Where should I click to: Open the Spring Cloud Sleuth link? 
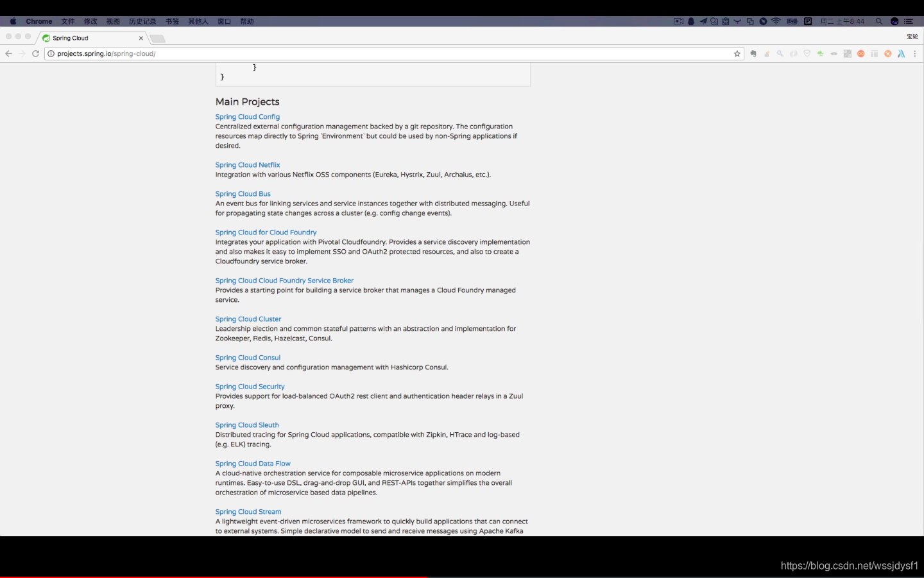click(247, 425)
